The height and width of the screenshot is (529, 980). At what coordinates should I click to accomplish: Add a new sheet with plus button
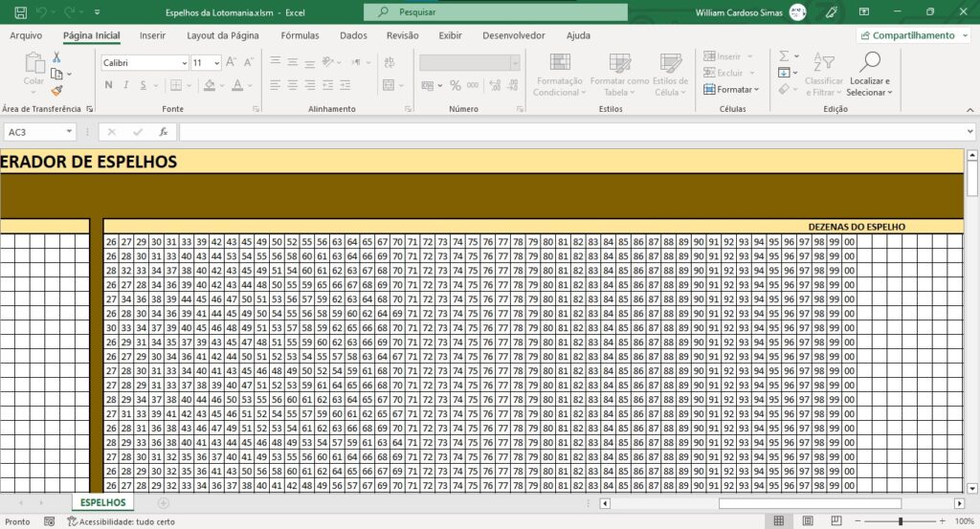click(163, 503)
